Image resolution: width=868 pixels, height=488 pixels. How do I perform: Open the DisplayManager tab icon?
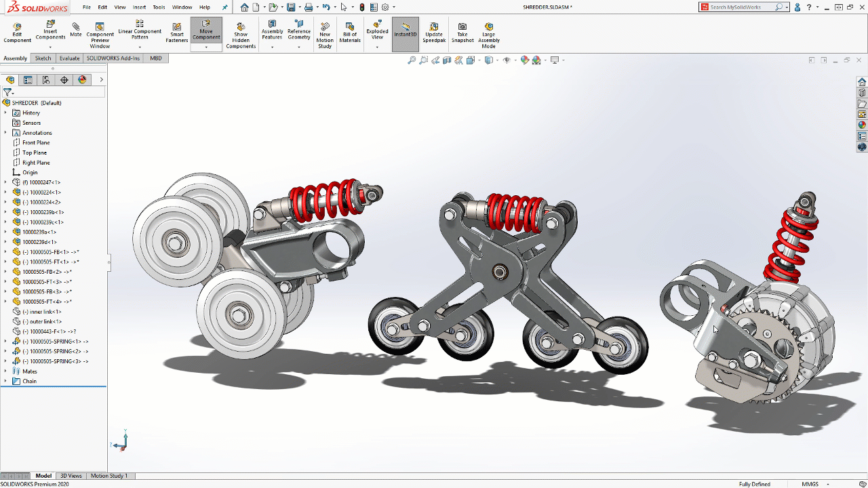[x=82, y=80]
